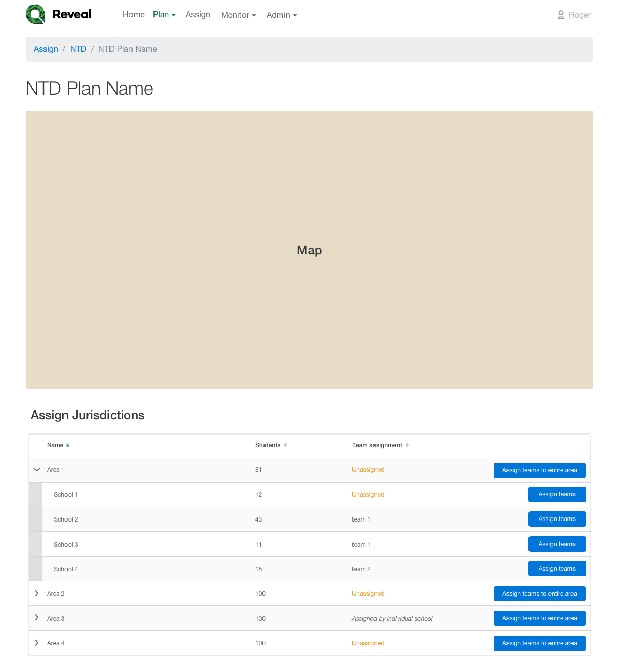Click the Unassigned status for School 1
617x672 pixels.
point(368,494)
